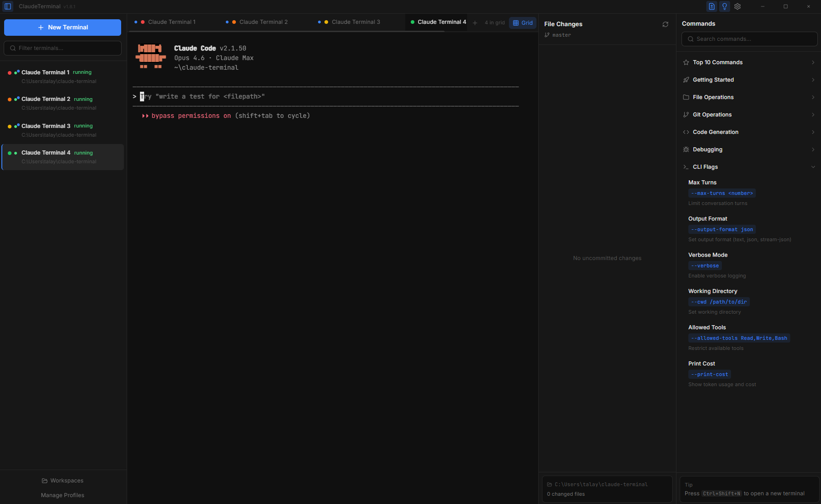Add a new tab with plus icon
This screenshot has width=821, height=504.
[x=475, y=22]
